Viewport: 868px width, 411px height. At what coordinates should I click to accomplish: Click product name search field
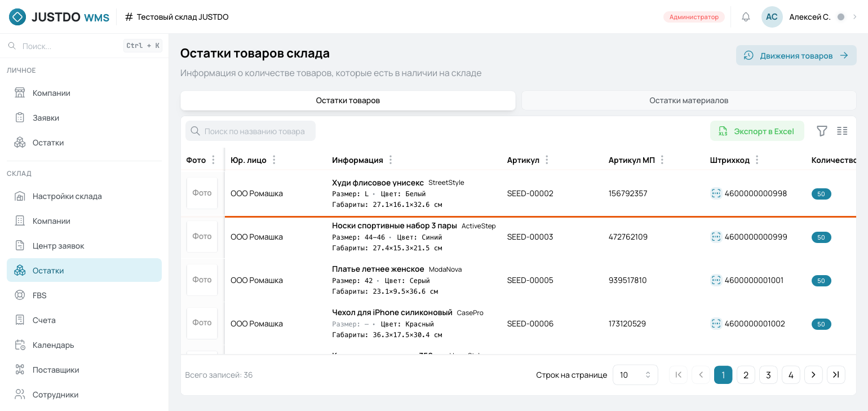click(x=250, y=131)
